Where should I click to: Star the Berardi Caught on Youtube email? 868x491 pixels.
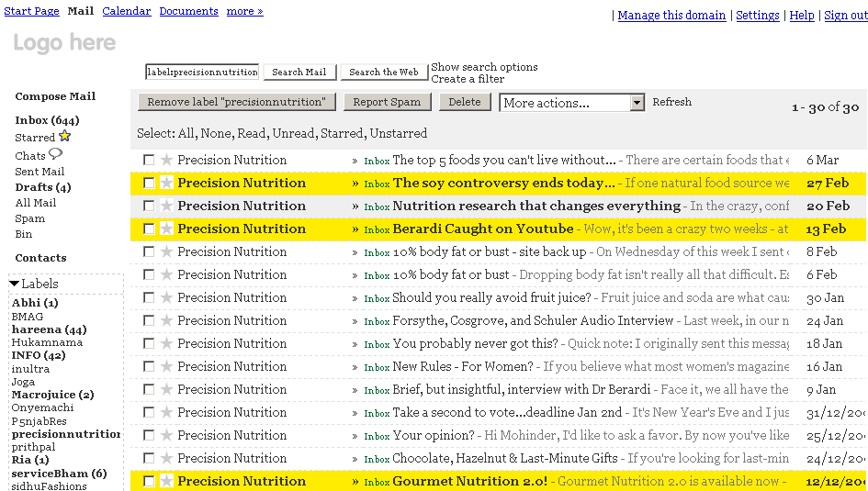[166, 229]
